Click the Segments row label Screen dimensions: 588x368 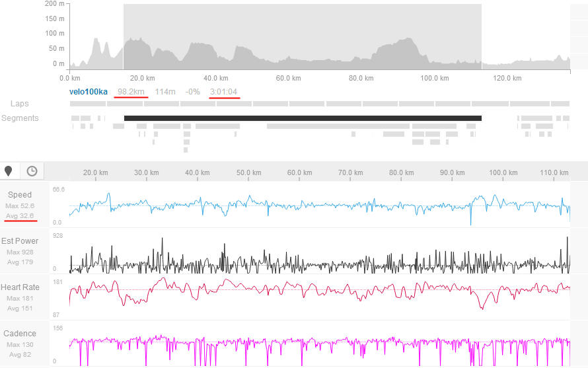pos(20,118)
